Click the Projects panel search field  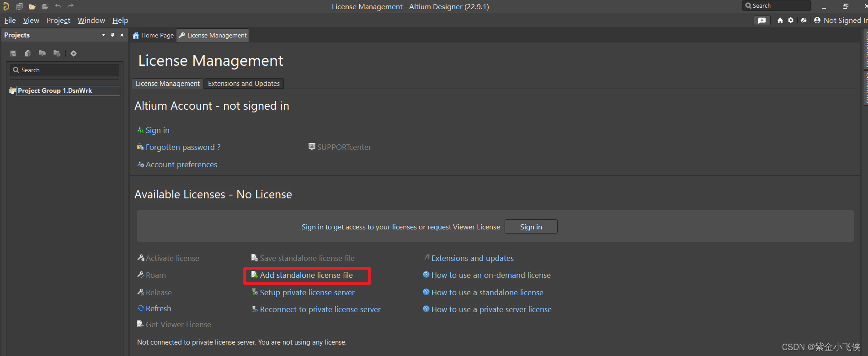pos(69,70)
